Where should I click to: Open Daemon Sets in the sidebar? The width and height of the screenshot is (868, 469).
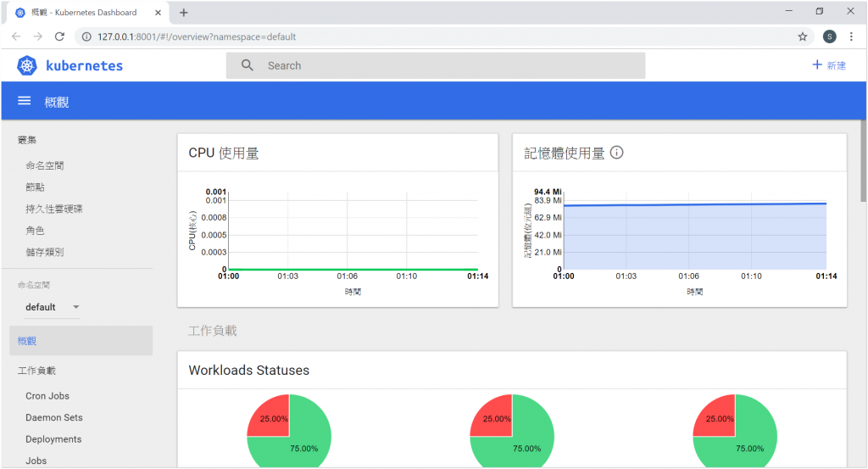(x=53, y=417)
